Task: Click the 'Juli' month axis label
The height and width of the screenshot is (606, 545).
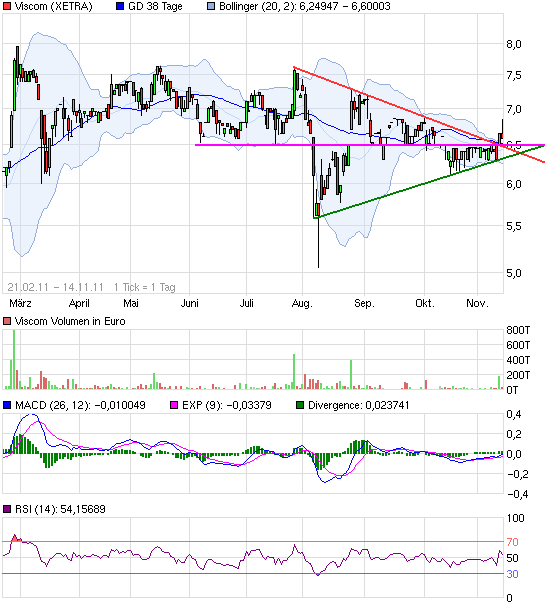Action: [247, 303]
